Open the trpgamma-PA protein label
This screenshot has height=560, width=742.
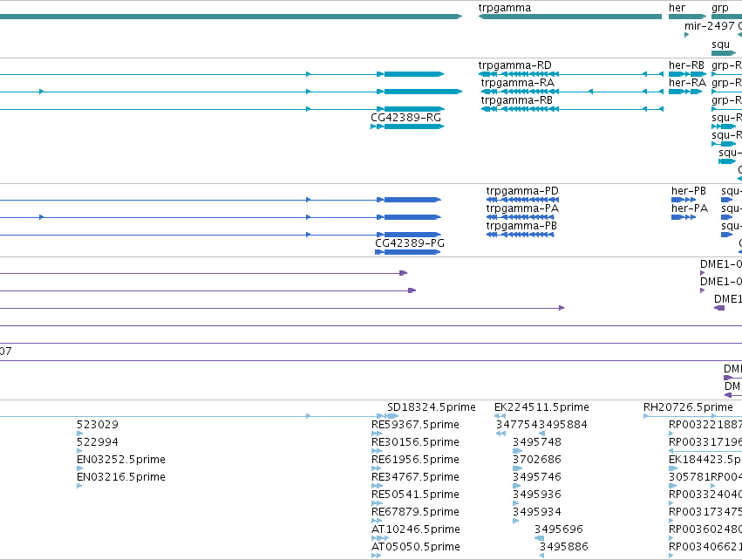click(x=522, y=208)
